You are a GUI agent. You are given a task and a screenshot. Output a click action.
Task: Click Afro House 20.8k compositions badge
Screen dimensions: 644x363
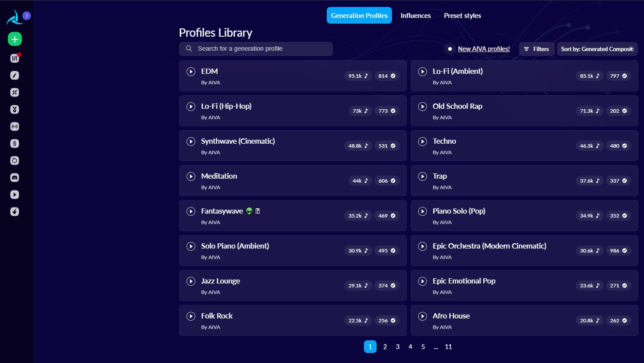[590, 321]
